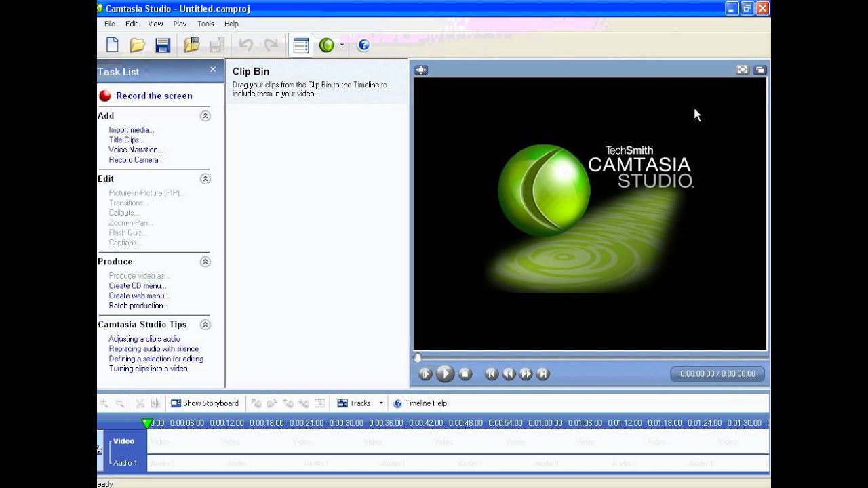This screenshot has width=868, height=488.
Task: Open Defining a selection for editing tip
Action: click(x=156, y=359)
